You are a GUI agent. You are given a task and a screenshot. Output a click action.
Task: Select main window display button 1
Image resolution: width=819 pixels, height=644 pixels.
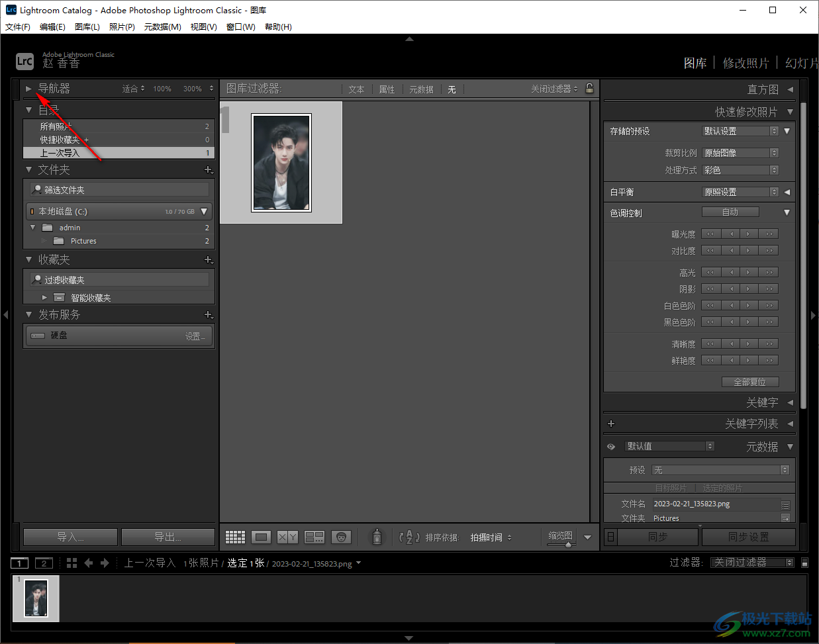20,563
